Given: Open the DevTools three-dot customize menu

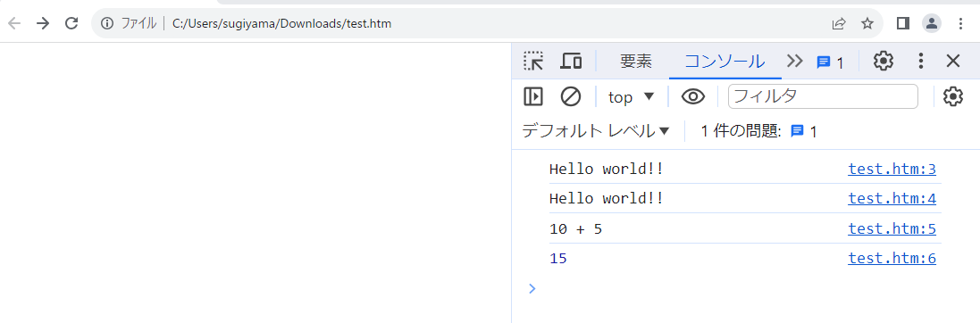Looking at the screenshot, I should 921,62.
